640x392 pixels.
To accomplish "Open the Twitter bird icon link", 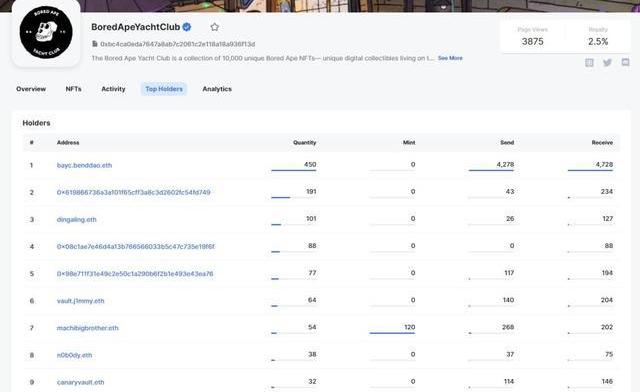I will point(607,62).
